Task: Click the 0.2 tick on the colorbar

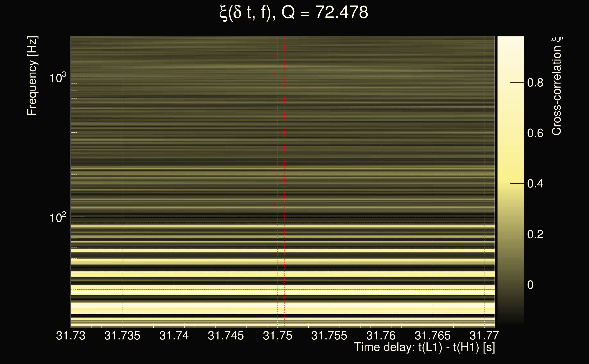Action: point(535,234)
